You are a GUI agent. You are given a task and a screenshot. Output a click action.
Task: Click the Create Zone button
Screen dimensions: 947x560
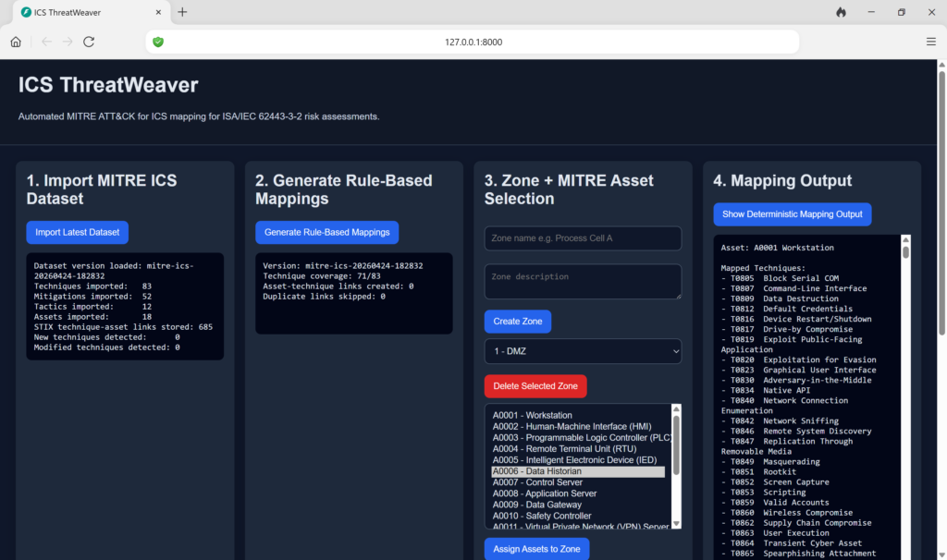[518, 321]
